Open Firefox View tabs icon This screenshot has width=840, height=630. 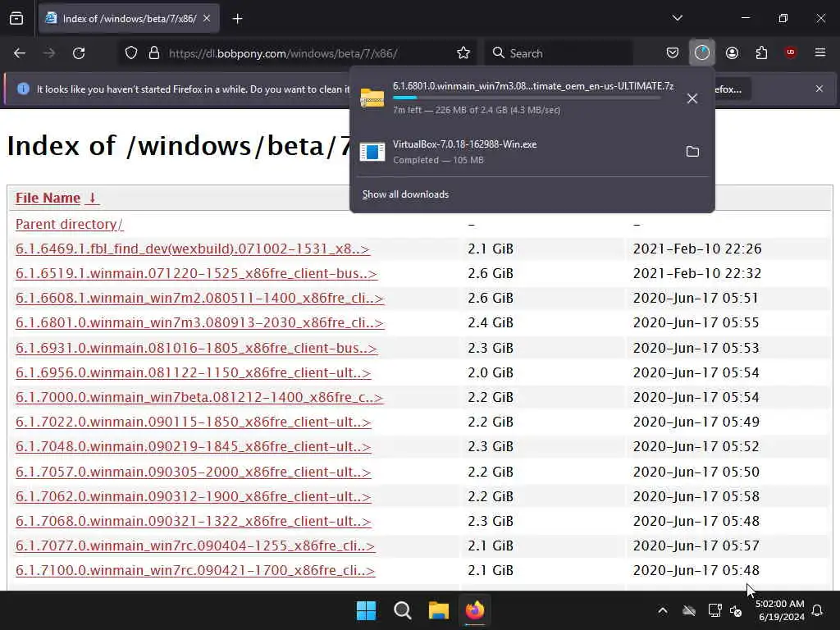16,19
